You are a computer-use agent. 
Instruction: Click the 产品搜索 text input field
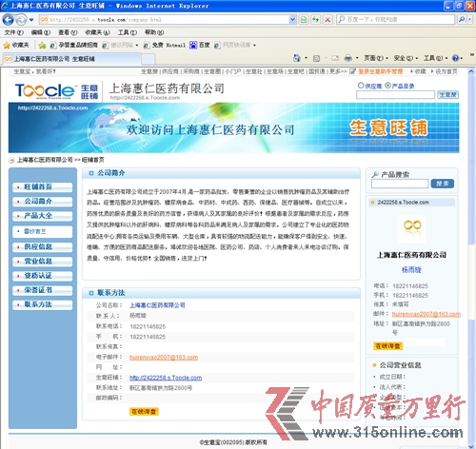coord(400,184)
